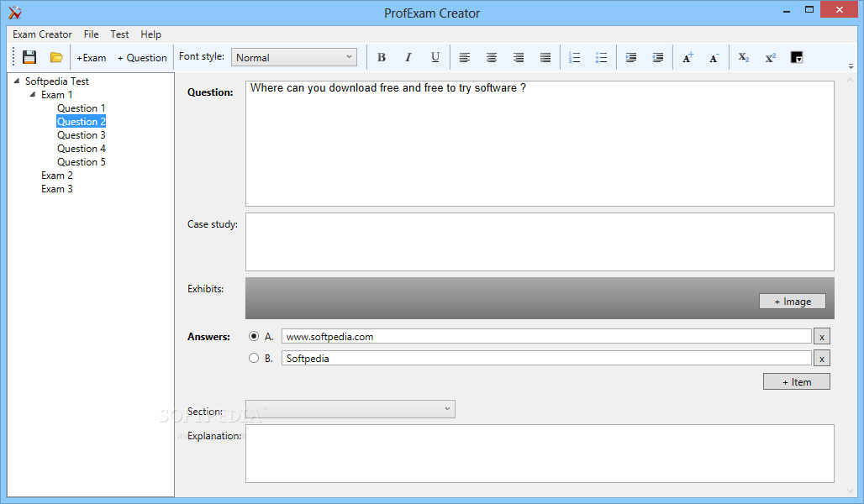This screenshot has height=504, width=864.
Task: Remove answer B with its x button
Action: click(822, 359)
